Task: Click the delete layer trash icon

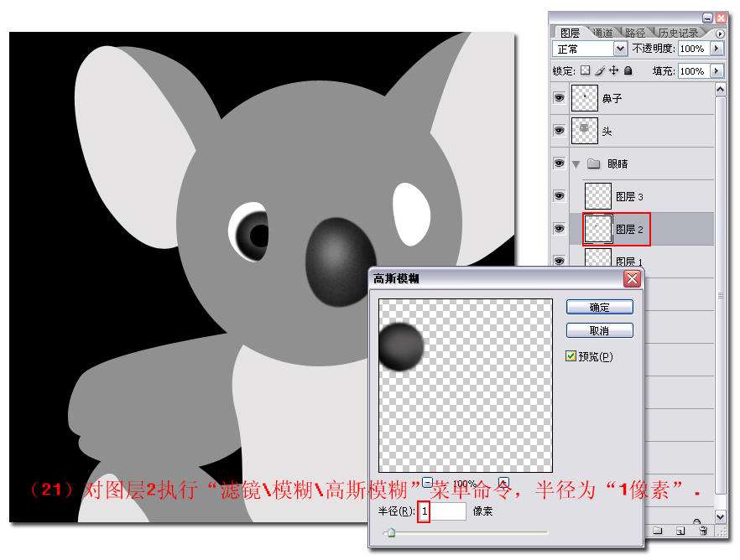Action: pos(702,531)
